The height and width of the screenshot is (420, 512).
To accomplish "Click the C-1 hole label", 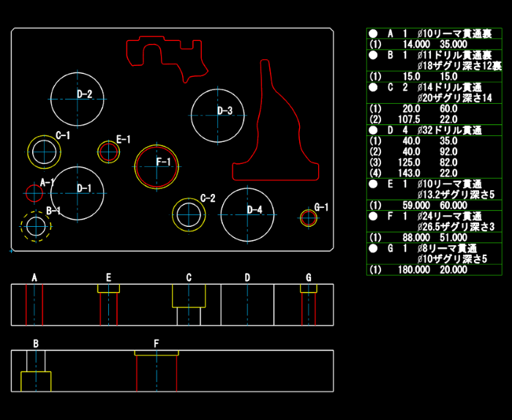I will click(63, 135).
